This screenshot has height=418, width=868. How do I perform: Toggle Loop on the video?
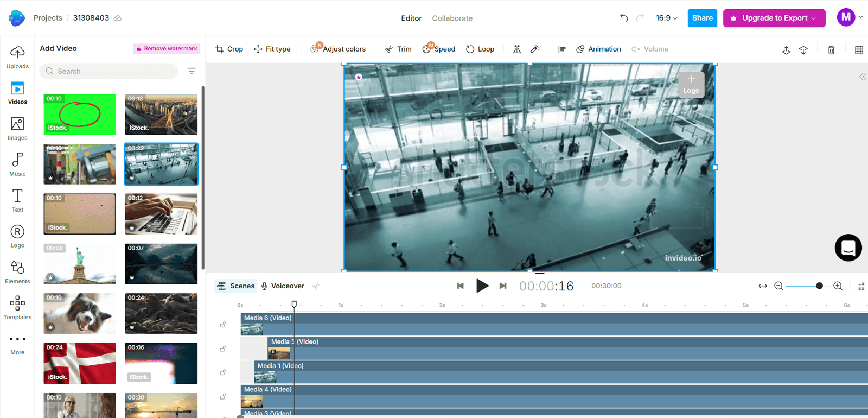click(x=480, y=49)
